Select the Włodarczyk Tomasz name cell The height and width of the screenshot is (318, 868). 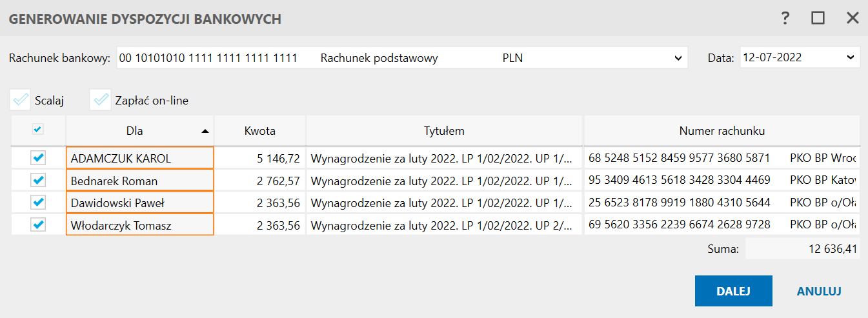pyautogui.click(x=139, y=225)
